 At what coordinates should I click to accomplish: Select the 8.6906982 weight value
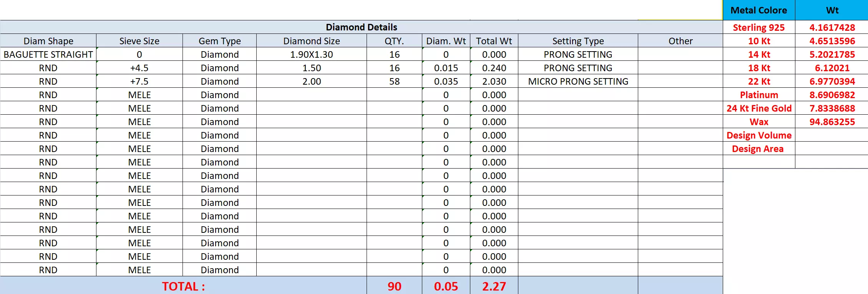(x=832, y=95)
